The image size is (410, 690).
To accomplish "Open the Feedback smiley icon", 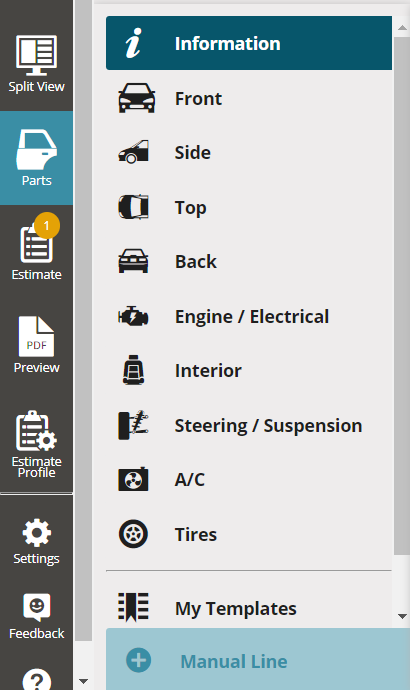I will click(x=37, y=616).
